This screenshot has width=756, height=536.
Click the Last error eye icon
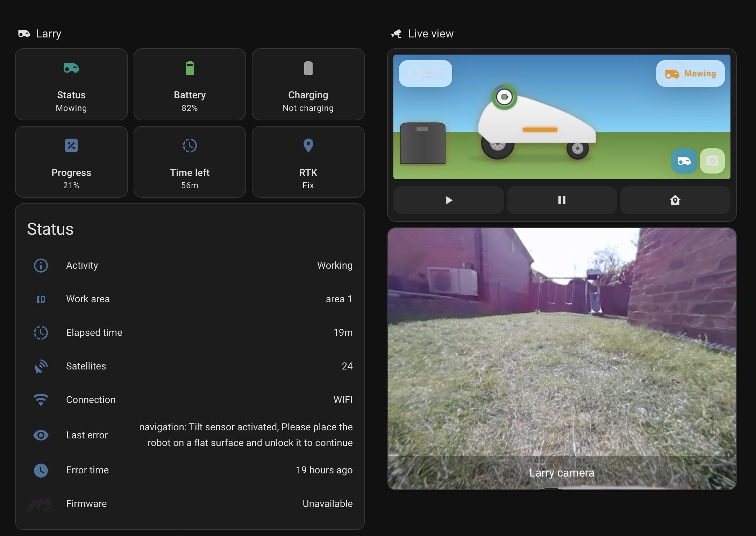tap(41, 435)
